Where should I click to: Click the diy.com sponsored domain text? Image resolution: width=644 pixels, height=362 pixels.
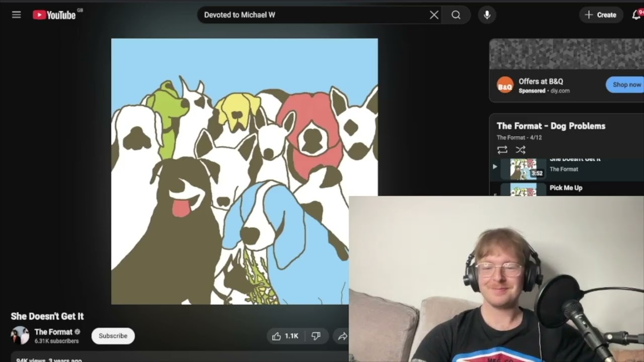coord(560,91)
